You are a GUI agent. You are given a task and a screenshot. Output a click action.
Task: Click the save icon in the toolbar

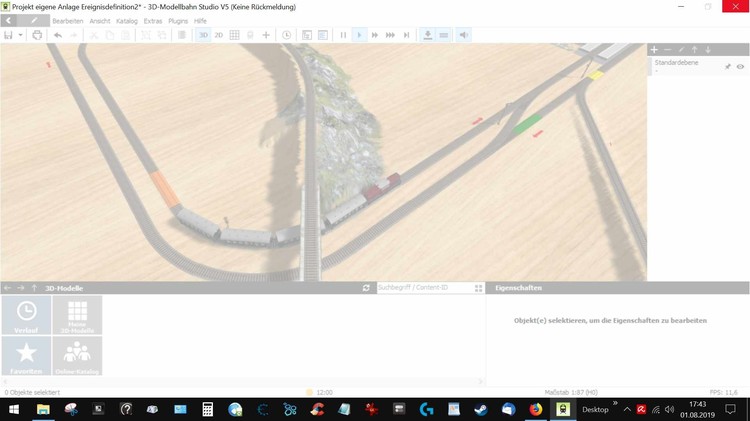(x=8, y=35)
